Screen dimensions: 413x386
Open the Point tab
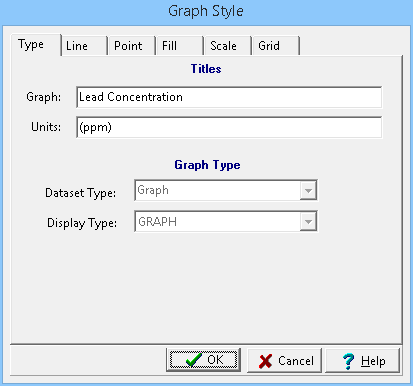point(131,46)
